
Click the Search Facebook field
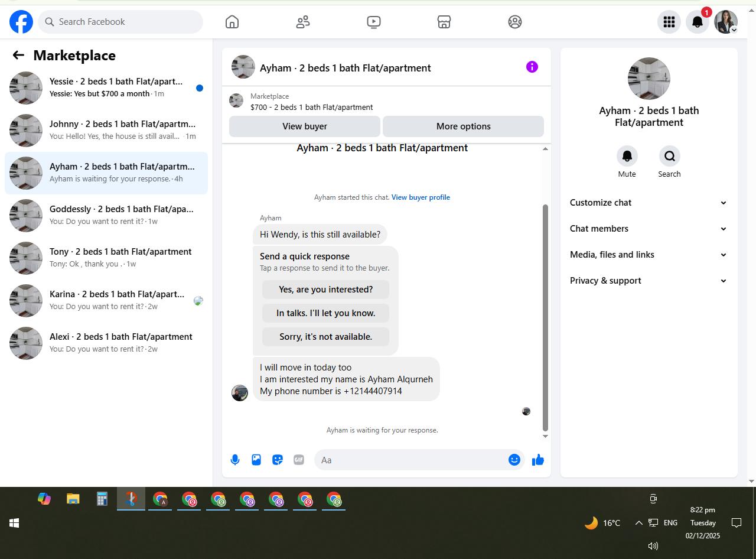point(120,22)
